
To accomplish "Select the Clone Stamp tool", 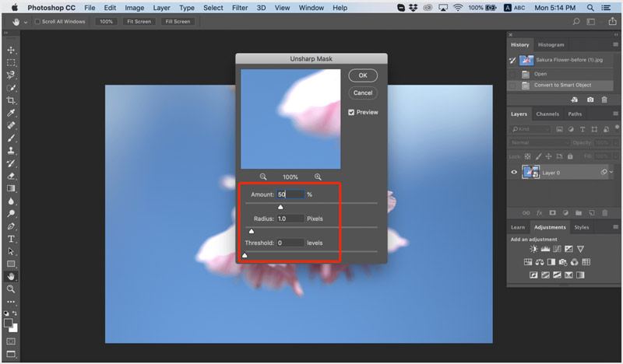I will pyautogui.click(x=11, y=151).
